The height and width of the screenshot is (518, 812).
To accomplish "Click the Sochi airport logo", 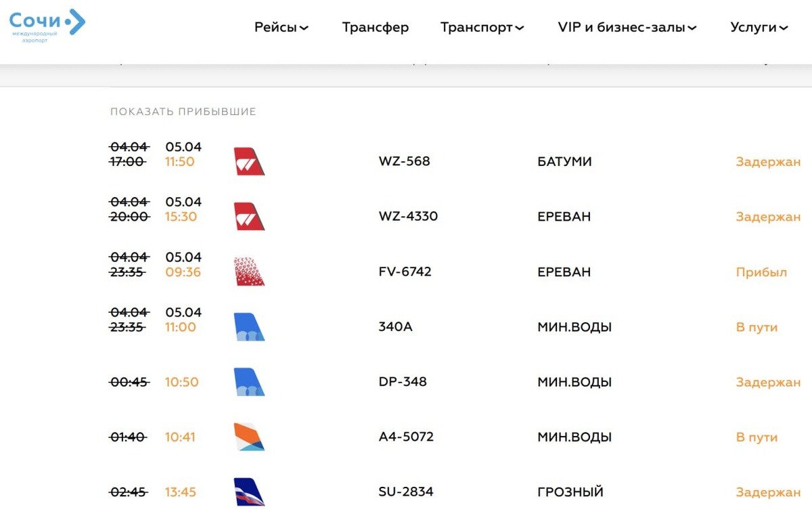I will click(47, 26).
